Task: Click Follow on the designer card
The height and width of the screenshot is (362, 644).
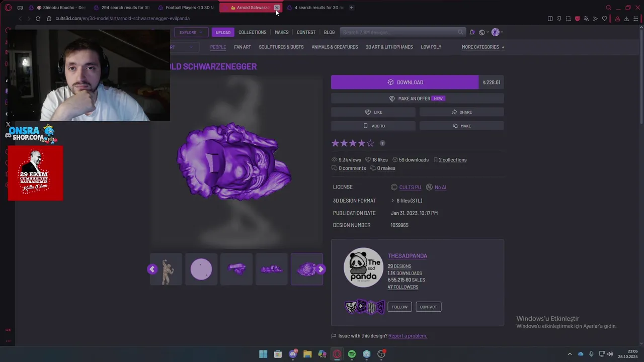Action: point(399,307)
